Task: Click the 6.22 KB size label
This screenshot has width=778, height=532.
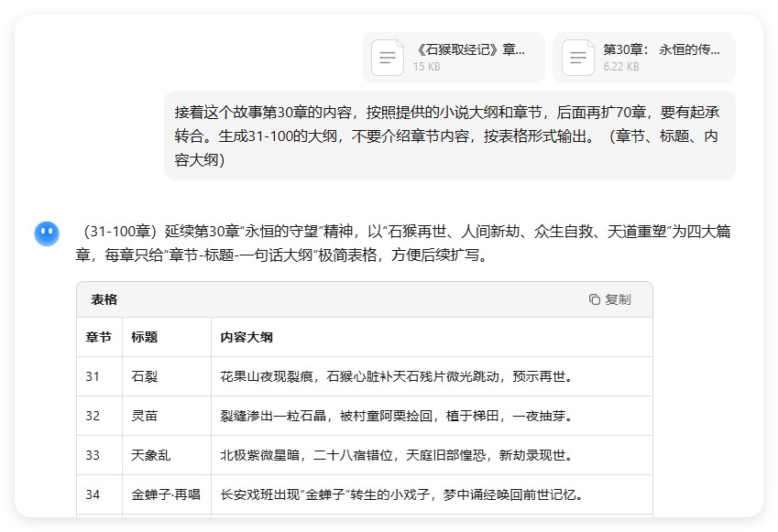Action: [x=620, y=68]
